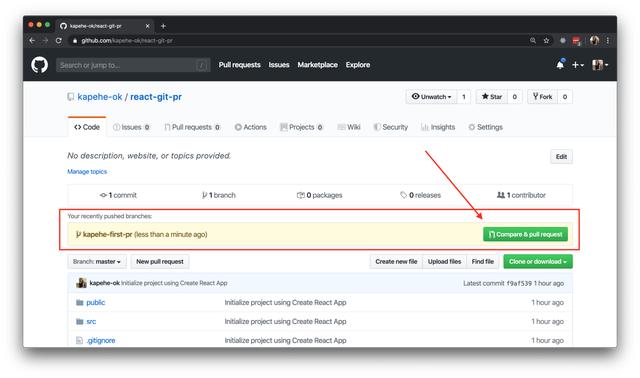Expand the Clone or download dropdown
This screenshot has height=378, width=640.
pyautogui.click(x=538, y=262)
